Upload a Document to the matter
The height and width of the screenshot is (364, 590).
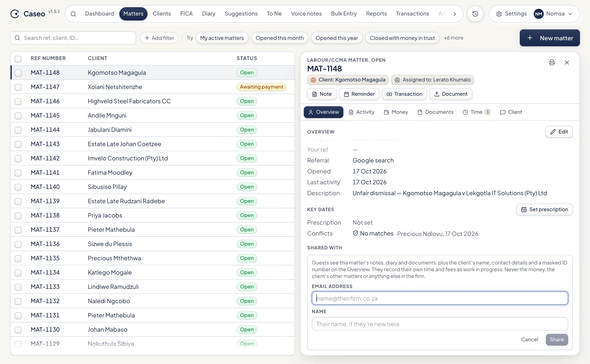450,94
